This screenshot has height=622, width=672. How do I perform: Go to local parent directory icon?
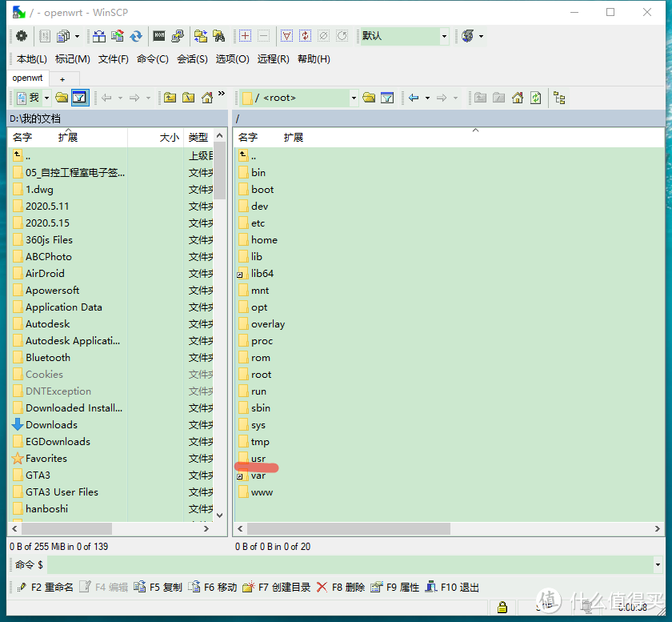pyautogui.click(x=170, y=98)
